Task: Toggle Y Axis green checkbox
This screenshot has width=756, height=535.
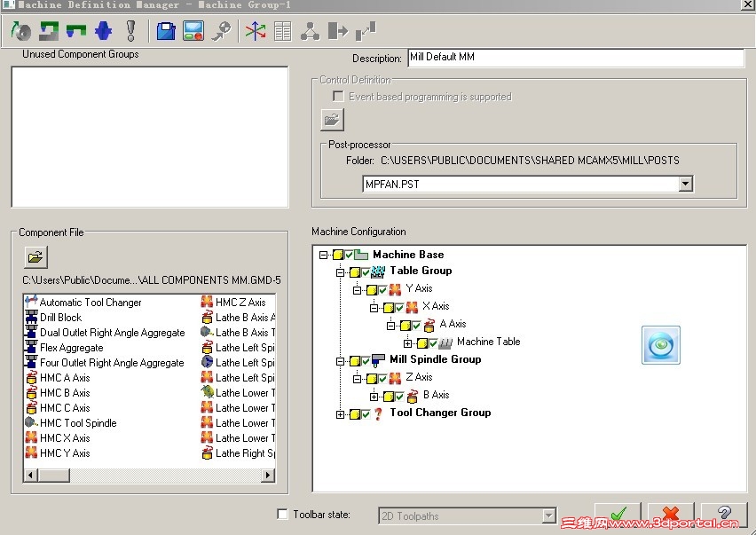Action: pyautogui.click(x=382, y=290)
